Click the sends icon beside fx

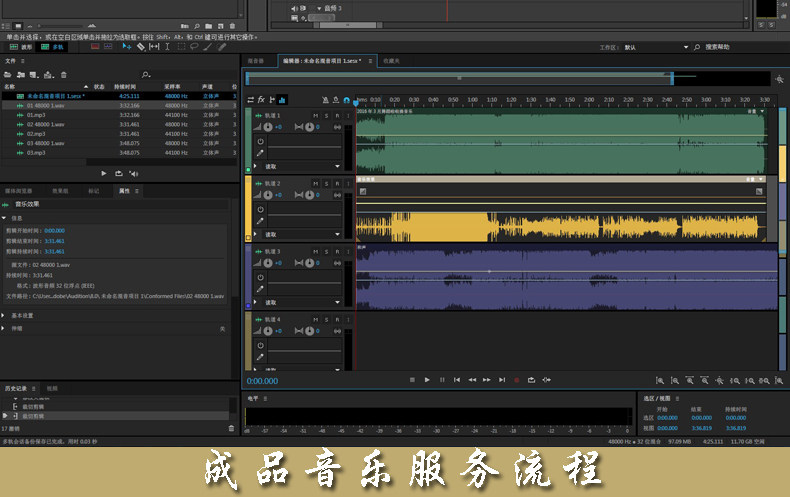(272, 100)
